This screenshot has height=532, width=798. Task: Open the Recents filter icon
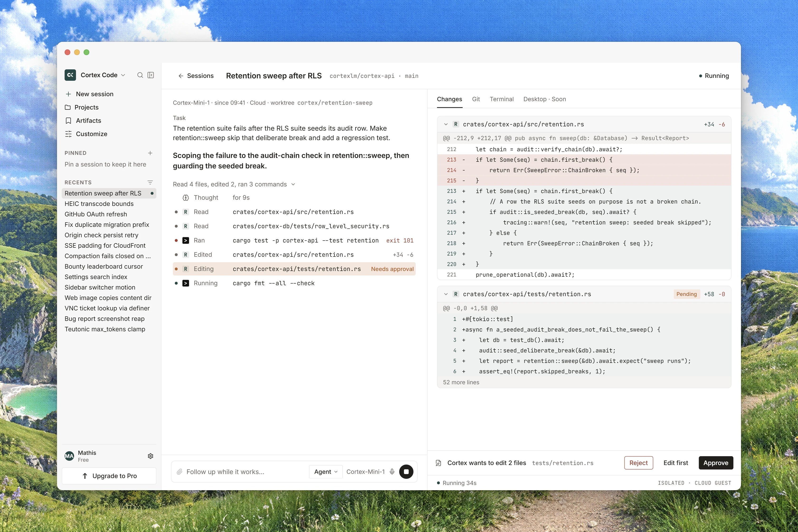(x=150, y=183)
